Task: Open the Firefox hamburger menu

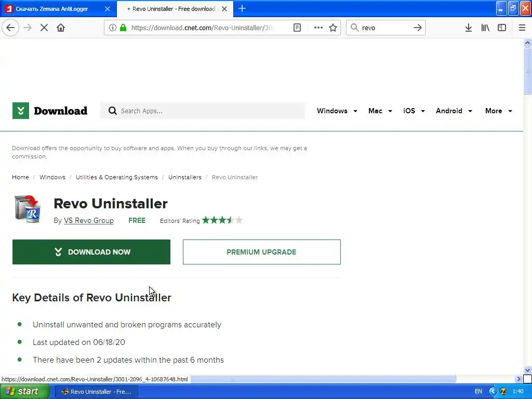Action: [522, 28]
